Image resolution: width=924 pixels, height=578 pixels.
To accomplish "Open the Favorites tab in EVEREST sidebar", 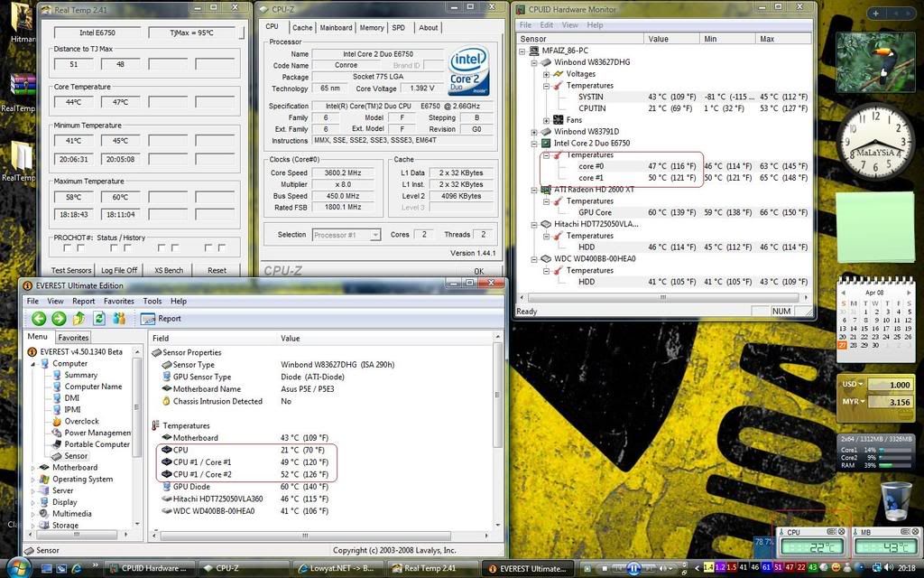I will pyautogui.click(x=73, y=337).
